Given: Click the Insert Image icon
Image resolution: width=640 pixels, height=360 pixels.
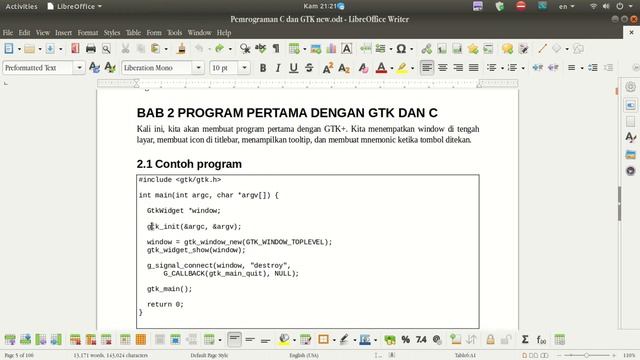Looking at the screenshot, I should pyautogui.click(x=316, y=49).
